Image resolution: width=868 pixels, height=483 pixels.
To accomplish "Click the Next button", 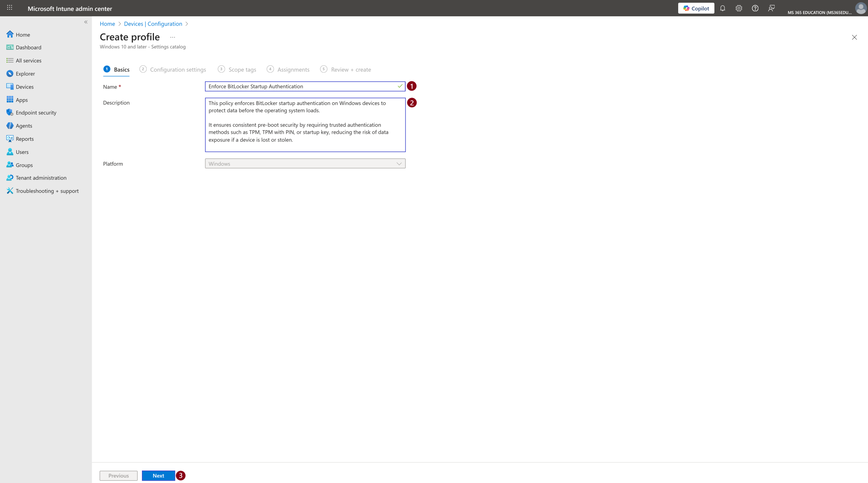I will tap(158, 476).
